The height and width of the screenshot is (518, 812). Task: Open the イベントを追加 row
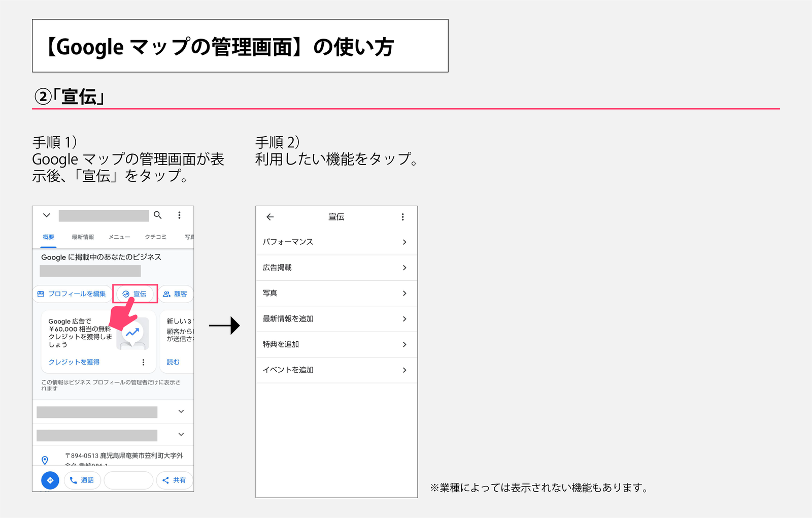click(336, 370)
